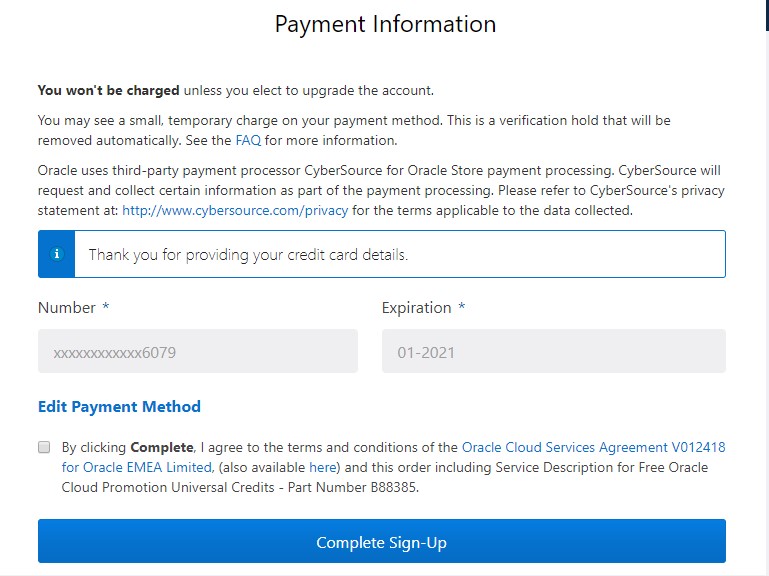
Task: Click the Expiration field label
Action: pos(416,308)
